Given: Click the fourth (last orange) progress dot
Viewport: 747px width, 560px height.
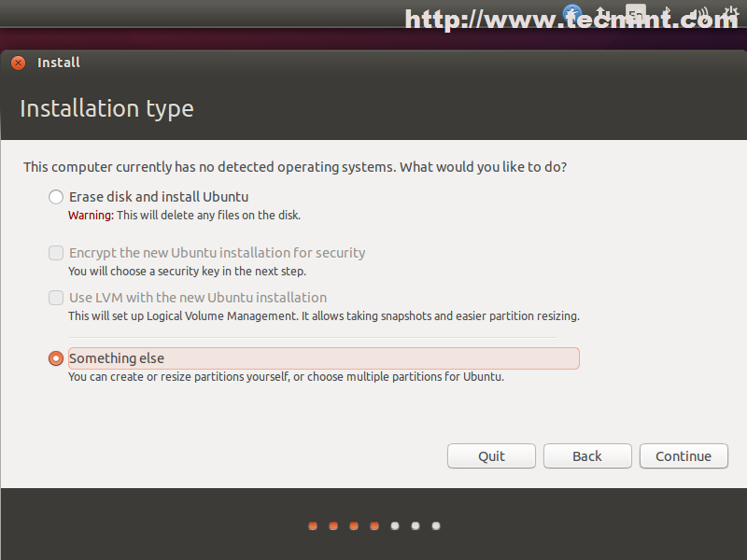Looking at the screenshot, I should 374,525.
